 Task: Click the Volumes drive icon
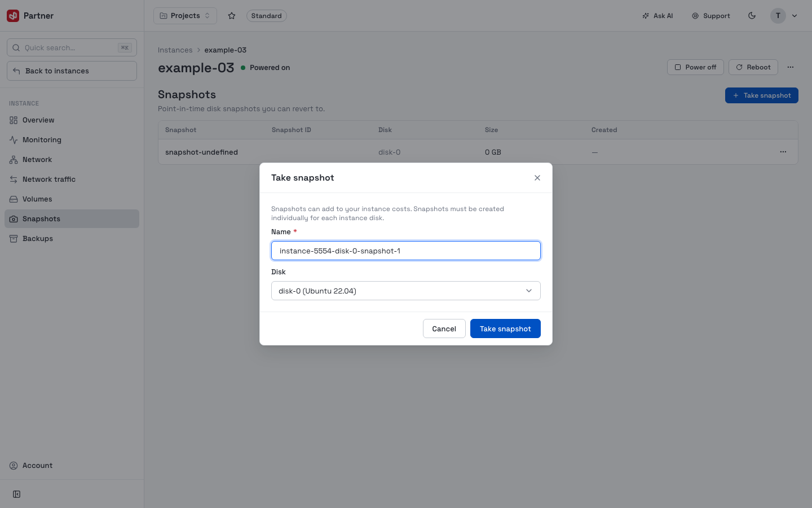[x=14, y=199]
